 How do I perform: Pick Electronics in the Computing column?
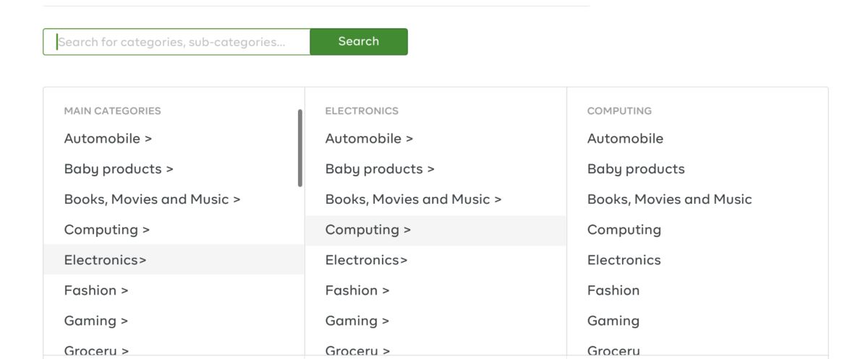click(624, 260)
